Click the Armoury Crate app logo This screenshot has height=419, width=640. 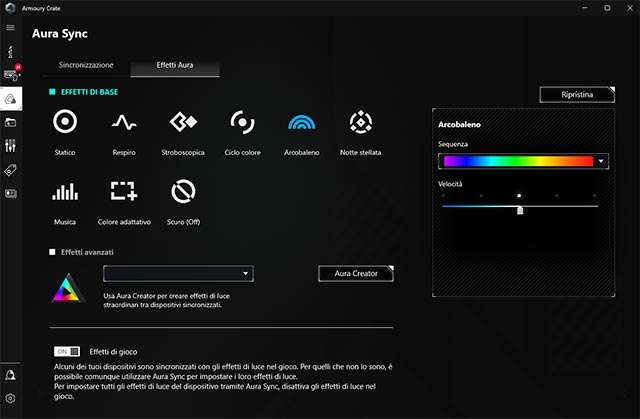[10, 8]
